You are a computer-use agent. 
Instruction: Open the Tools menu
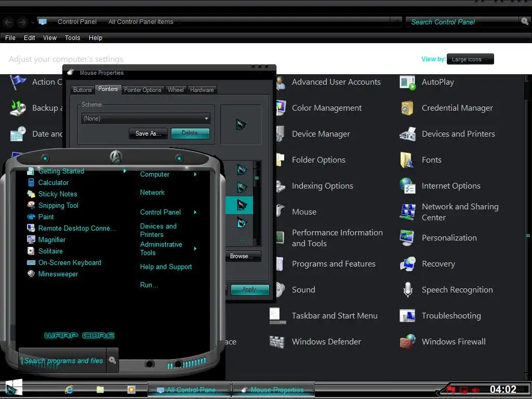pyautogui.click(x=73, y=37)
